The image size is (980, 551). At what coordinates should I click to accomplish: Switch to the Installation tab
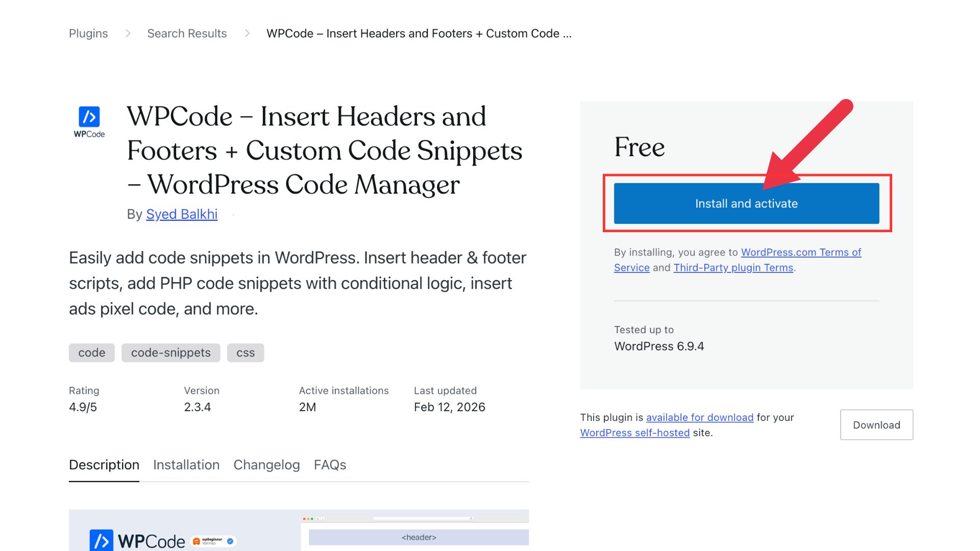[x=186, y=465]
